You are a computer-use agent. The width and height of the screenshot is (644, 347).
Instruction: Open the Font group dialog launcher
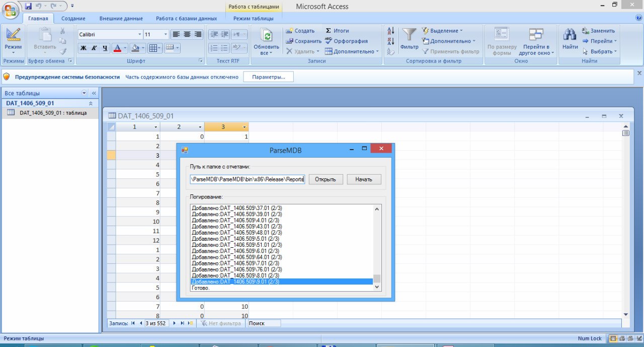coord(201,61)
